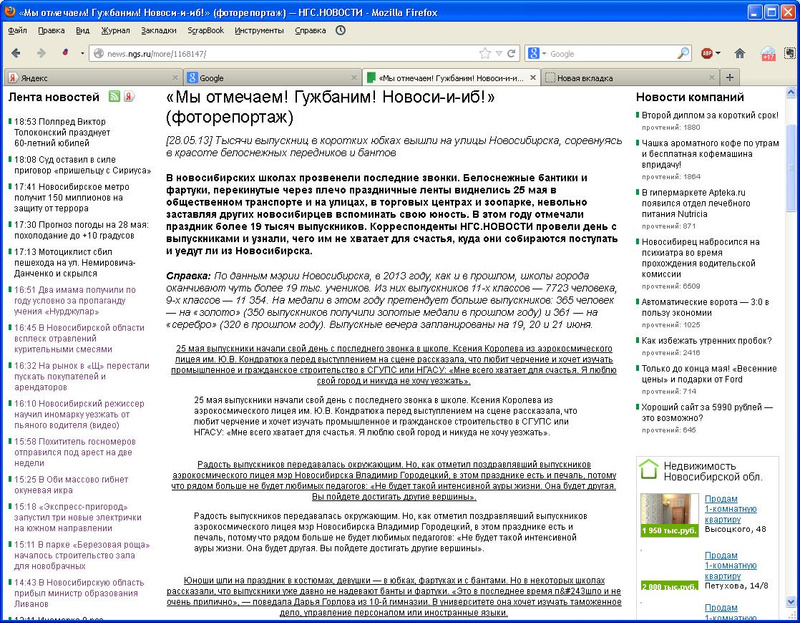Open Продам 1-комнатную квартиру Петухова, 14/8
This screenshot has height=623, width=800.
[x=731, y=566]
